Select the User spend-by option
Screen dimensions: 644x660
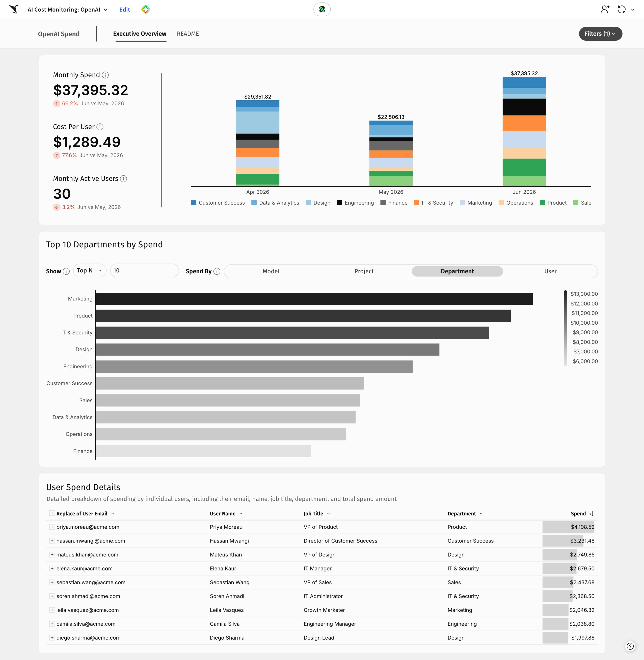click(x=550, y=271)
